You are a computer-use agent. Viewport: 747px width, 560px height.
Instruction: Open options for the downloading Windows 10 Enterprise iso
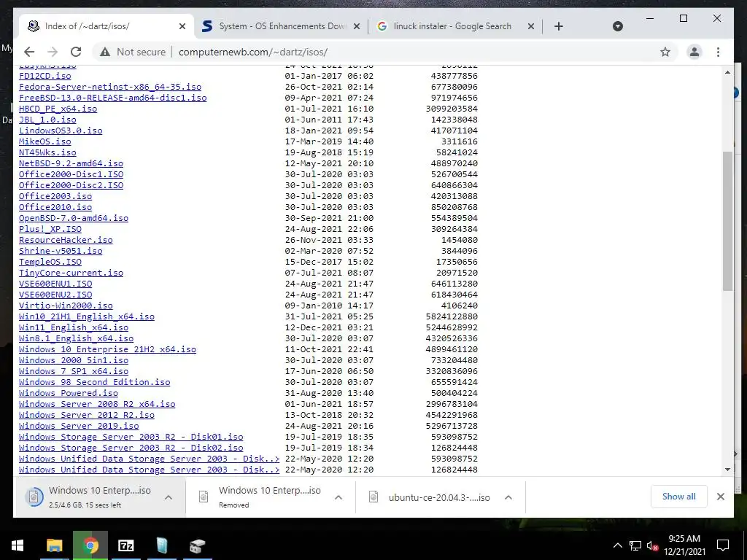click(169, 497)
